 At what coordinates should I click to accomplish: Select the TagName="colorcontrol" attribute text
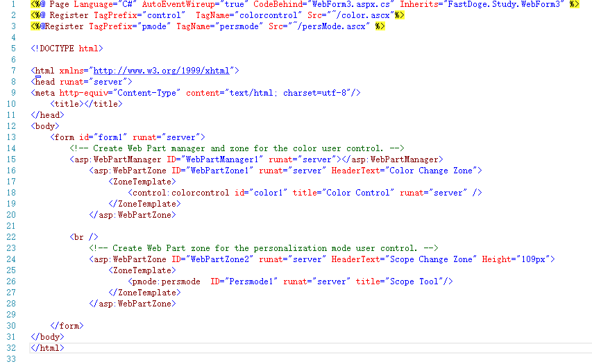coord(248,15)
